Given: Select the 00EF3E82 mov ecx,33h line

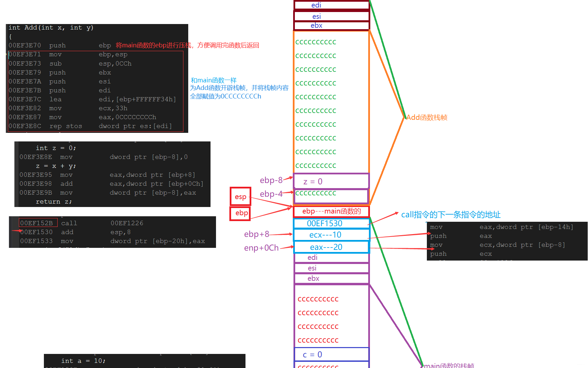Looking at the screenshot, I should 68,108.
